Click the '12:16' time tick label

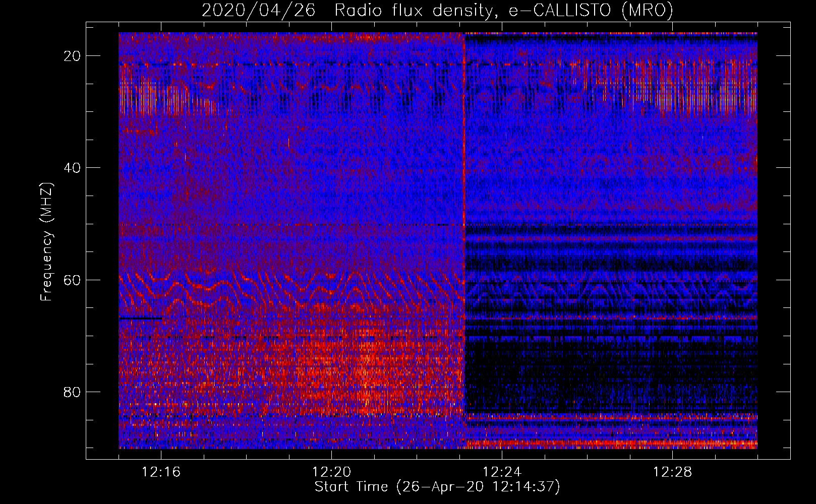click(x=161, y=472)
